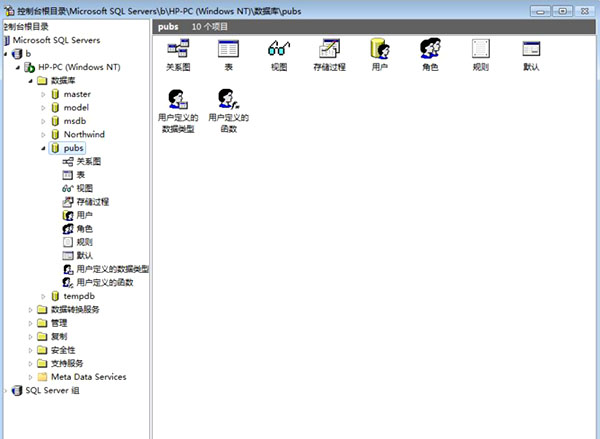Select 默认 node under pubs in tree
The image size is (600, 439).
(x=85, y=256)
